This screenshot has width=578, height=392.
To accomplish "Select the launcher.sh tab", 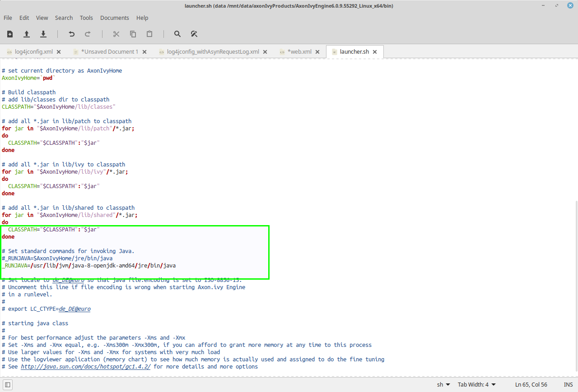I will click(x=354, y=52).
